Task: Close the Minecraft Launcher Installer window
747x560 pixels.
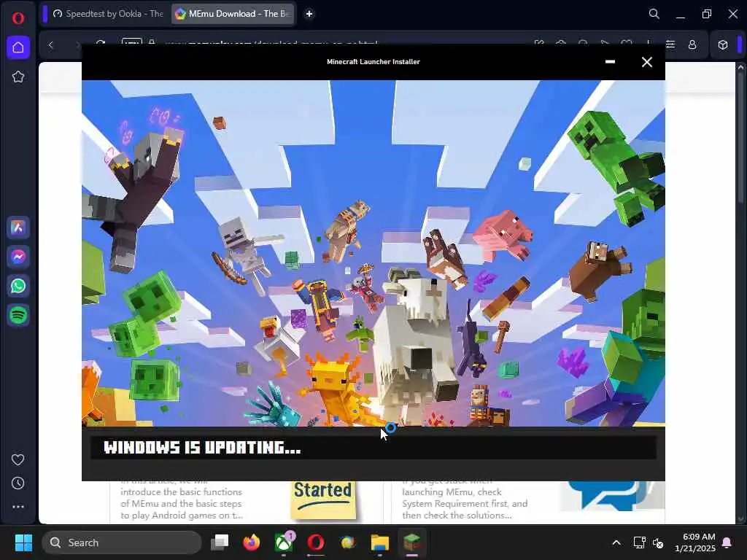Action: (646, 62)
